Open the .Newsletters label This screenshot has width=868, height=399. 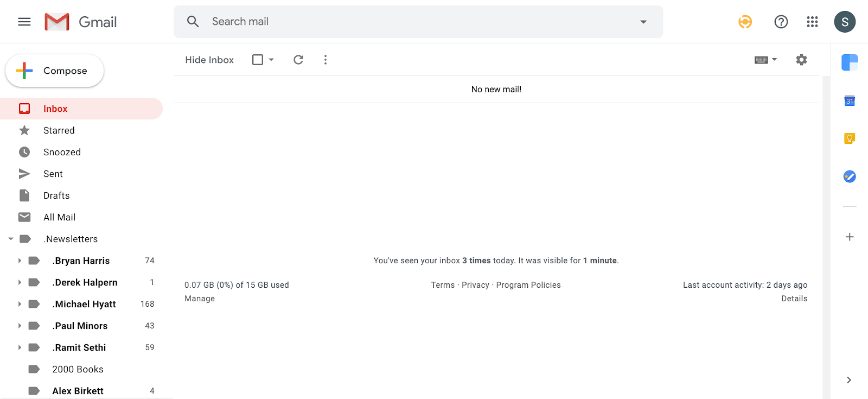(71, 239)
